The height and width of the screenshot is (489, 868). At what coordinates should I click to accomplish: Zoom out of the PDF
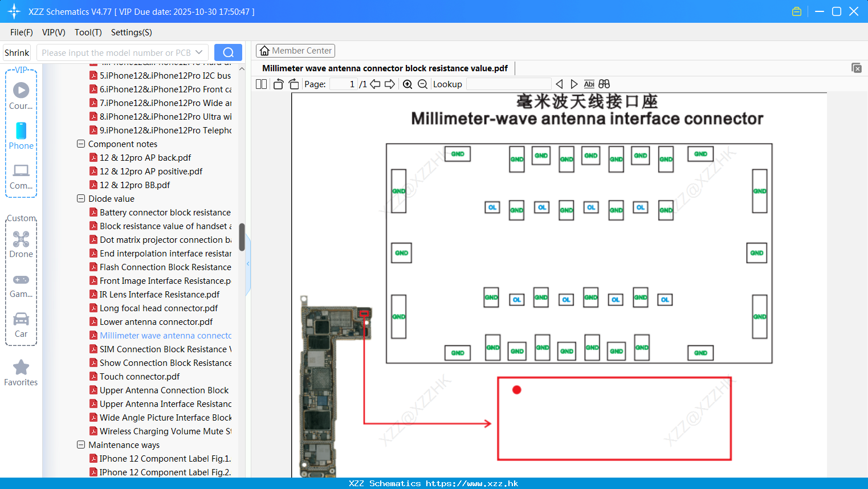(422, 84)
